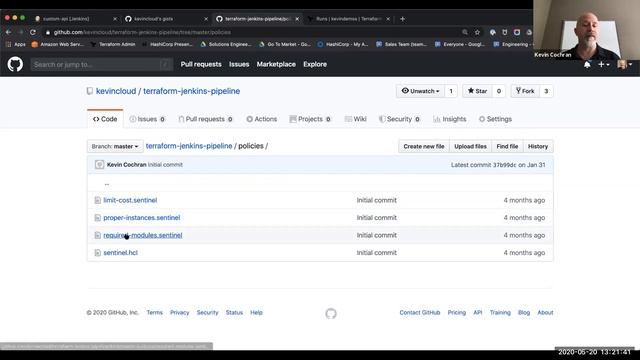This screenshot has height=360, width=640.
Task: Click Initial commit message for sentinel.hcl
Action: 376,253
